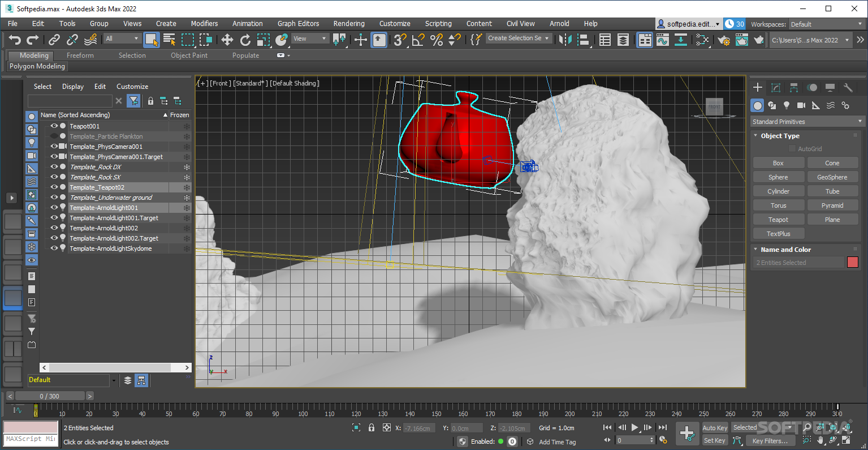Open the All selection filter dropdown
Image resolution: width=868 pixels, height=450 pixels.
(122, 38)
